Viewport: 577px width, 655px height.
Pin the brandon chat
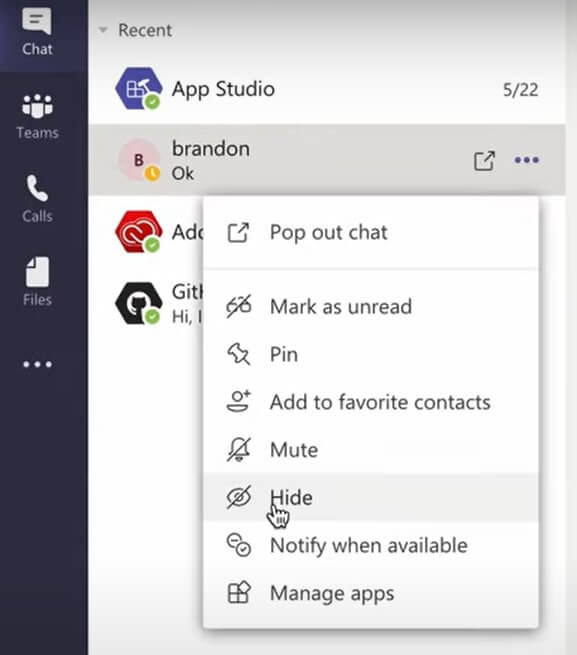coord(371,354)
